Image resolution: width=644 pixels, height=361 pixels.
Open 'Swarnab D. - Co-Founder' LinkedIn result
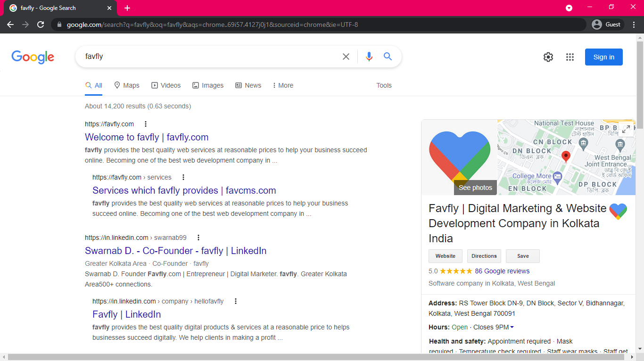(x=176, y=251)
